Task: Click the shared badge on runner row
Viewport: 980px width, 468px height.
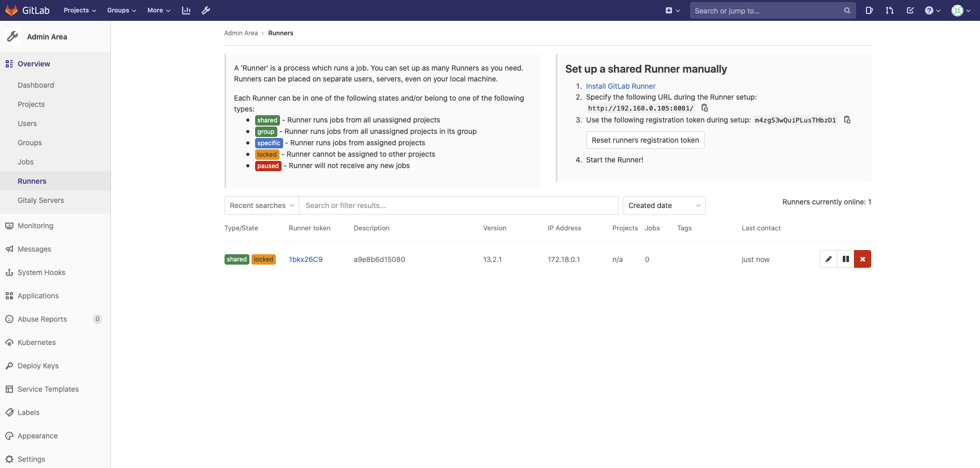Action: click(236, 259)
